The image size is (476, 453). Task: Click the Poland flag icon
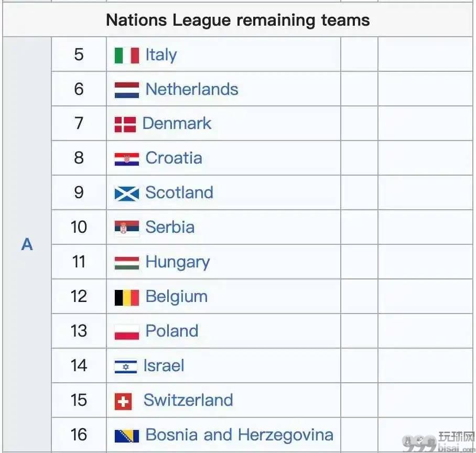click(126, 332)
